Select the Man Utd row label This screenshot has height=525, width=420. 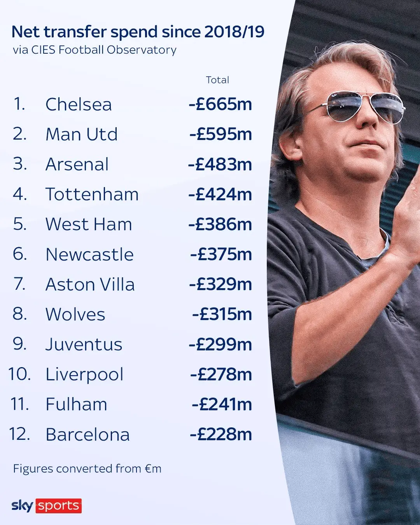81,134
